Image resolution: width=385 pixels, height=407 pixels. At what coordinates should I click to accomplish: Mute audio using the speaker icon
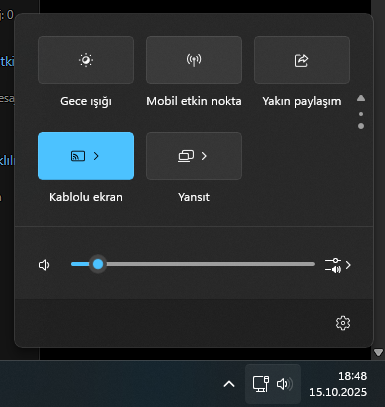point(44,265)
